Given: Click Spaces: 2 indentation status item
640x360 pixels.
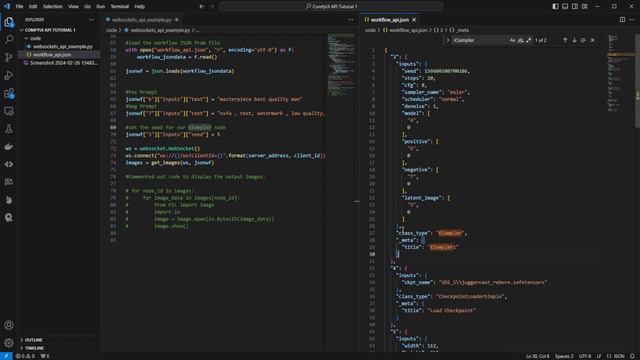Looking at the screenshot, I should pyautogui.click(x=564, y=356).
